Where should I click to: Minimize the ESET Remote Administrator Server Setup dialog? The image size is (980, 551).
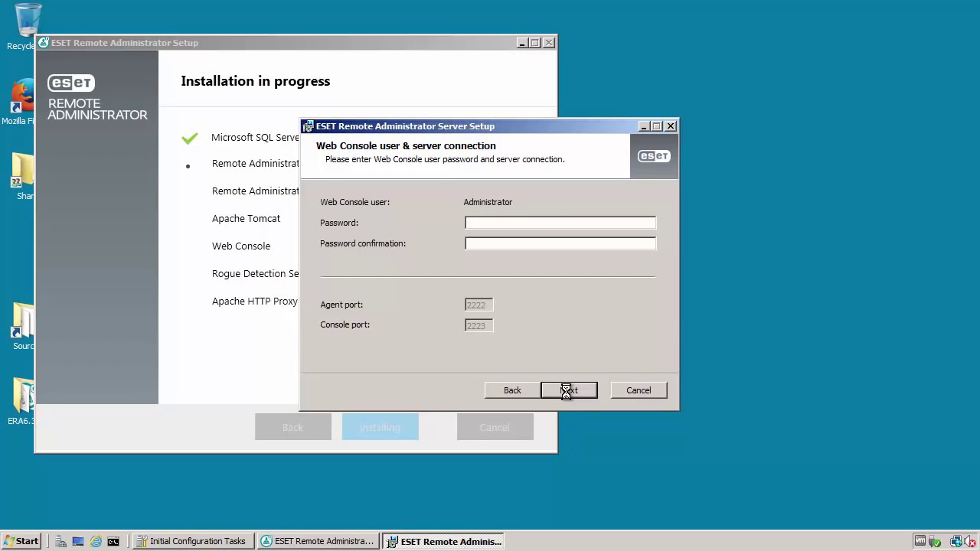[644, 126]
